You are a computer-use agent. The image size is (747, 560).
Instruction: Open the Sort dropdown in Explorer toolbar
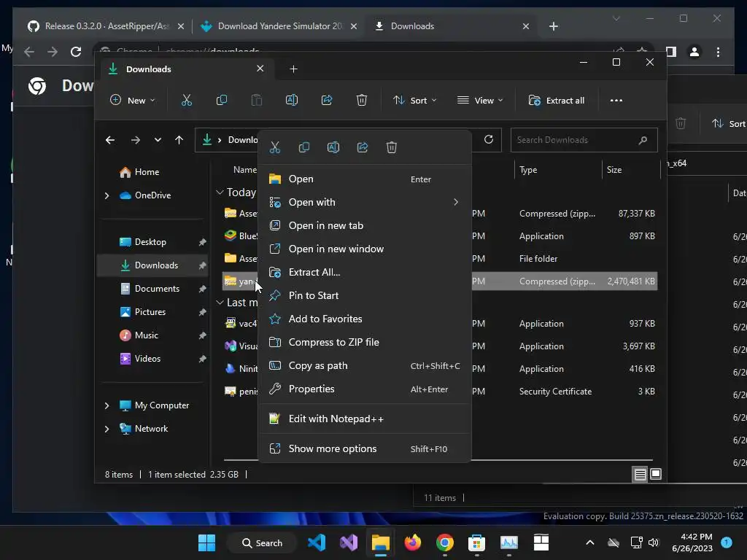click(x=414, y=101)
